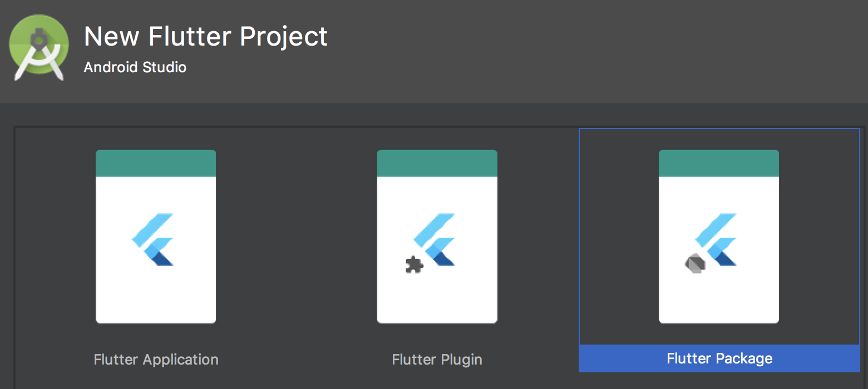Click the Android Studio subtitle text

pyautogui.click(x=135, y=67)
